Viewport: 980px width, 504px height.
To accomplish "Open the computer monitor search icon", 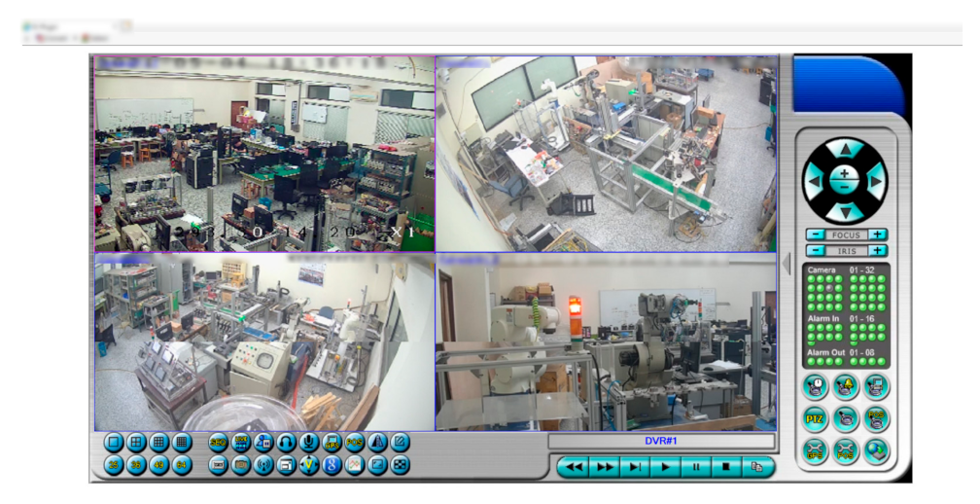I will click(x=876, y=387).
